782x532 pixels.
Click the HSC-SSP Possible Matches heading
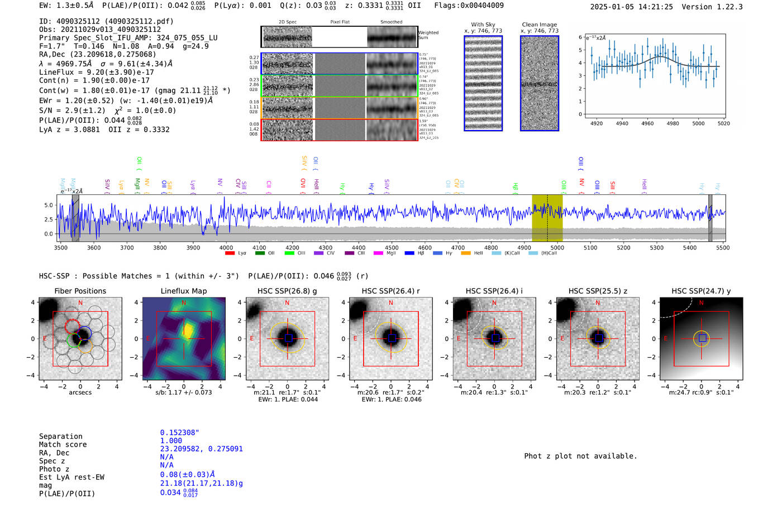(139, 276)
